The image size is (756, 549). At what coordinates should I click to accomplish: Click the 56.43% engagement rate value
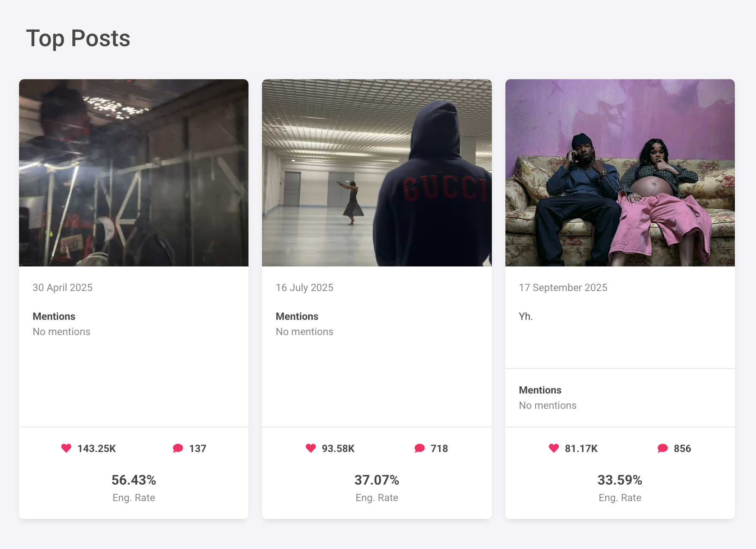[x=134, y=480]
